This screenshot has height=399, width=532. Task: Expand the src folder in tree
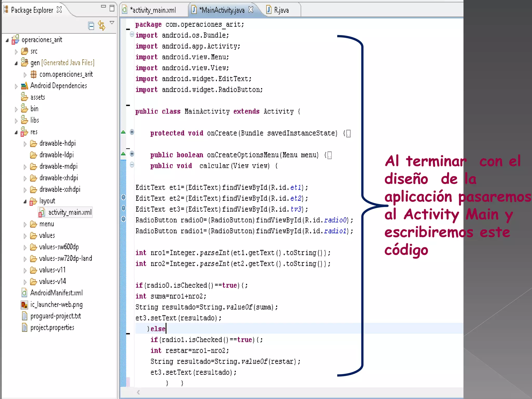pos(16,52)
